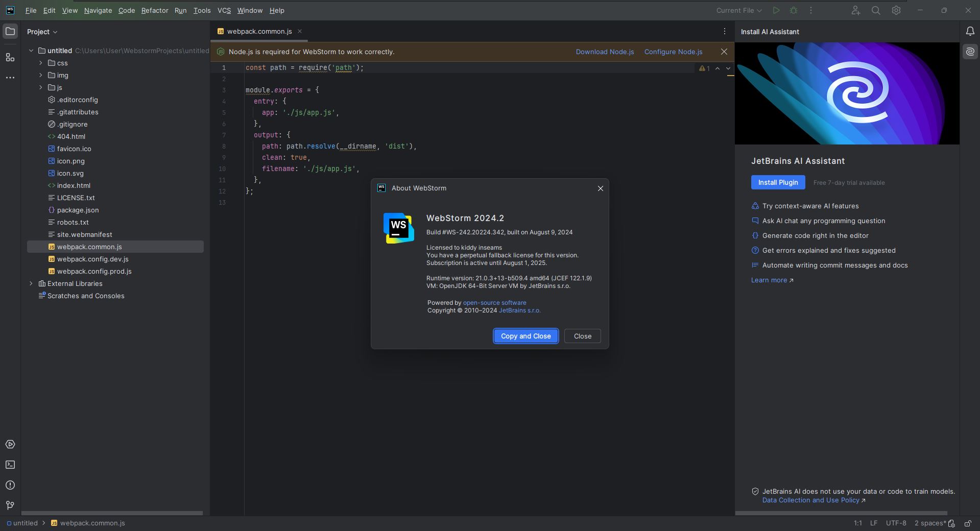Expand External Libraries node
This screenshot has width=980, height=531.
(31, 283)
